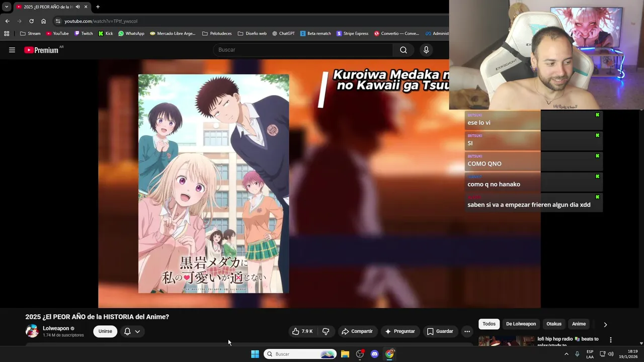
Task: Open volume control speaker tray icon
Action: coord(611,354)
